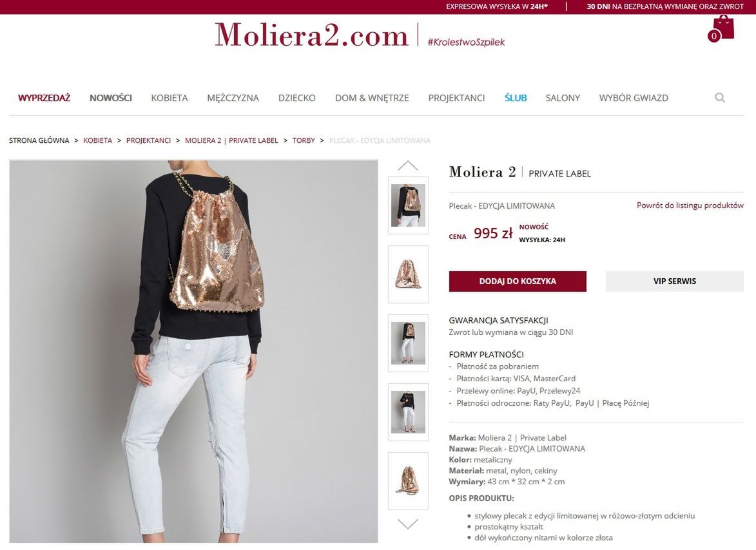Image resolution: width=756 pixels, height=550 pixels.
Task: Click the search magnifier icon
Action: coord(719,98)
